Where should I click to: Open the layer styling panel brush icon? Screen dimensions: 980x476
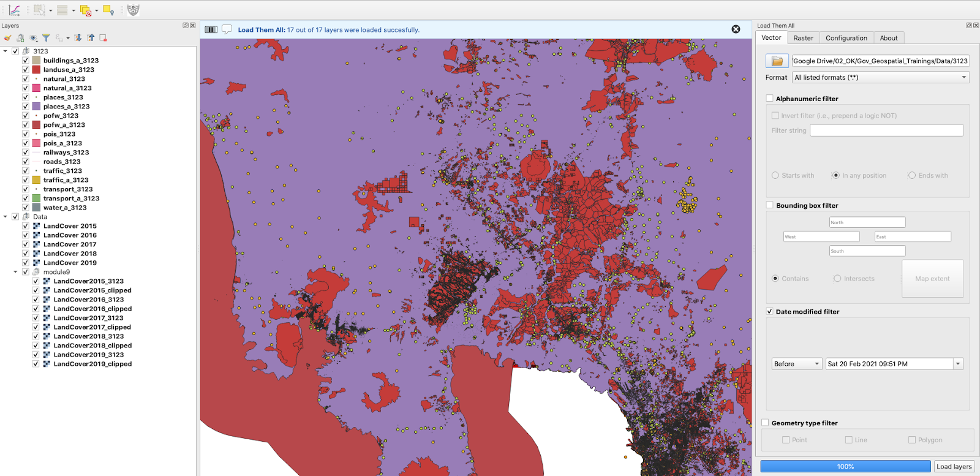coord(7,38)
